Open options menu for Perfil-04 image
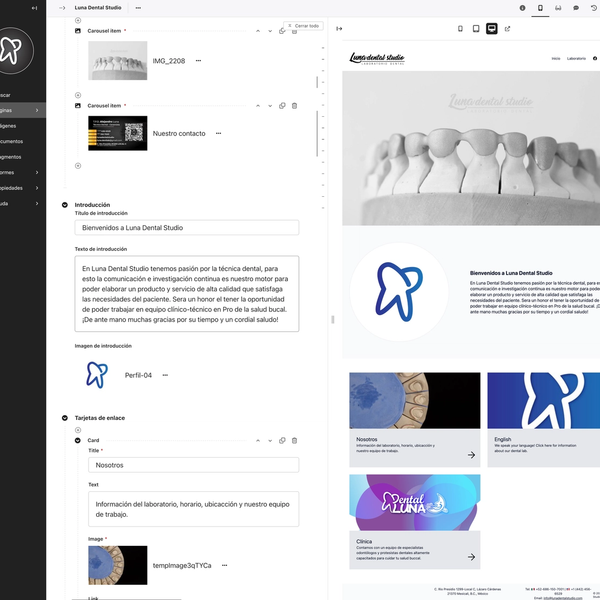600x600 pixels. coord(165,375)
